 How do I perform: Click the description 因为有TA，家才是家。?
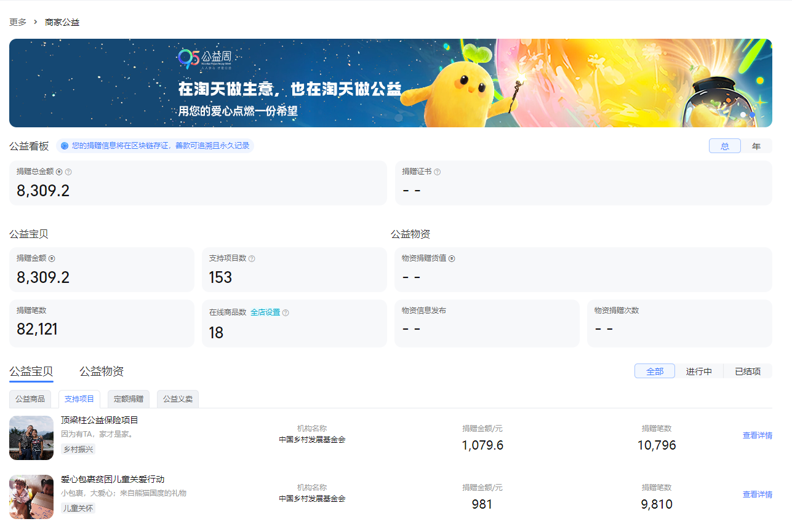pyautogui.click(x=97, y=434)
